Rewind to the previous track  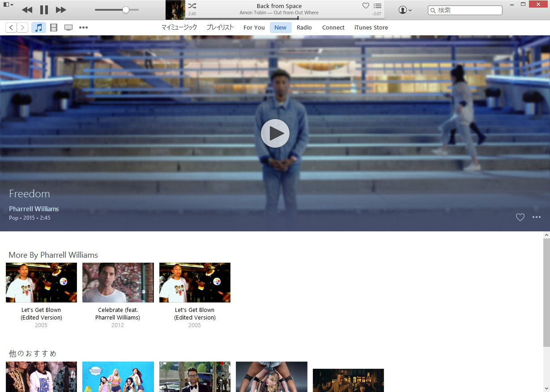27,9
